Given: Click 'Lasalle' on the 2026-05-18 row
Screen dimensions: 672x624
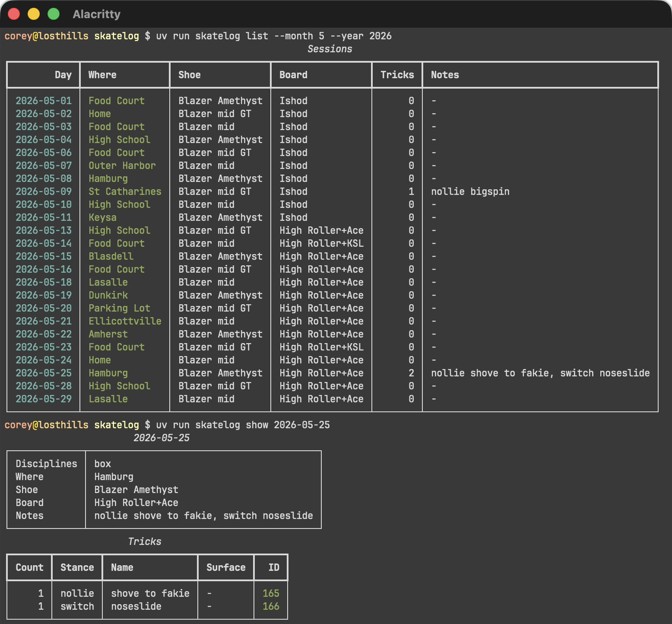Looking at the screenshot, I should pos(108,282).
